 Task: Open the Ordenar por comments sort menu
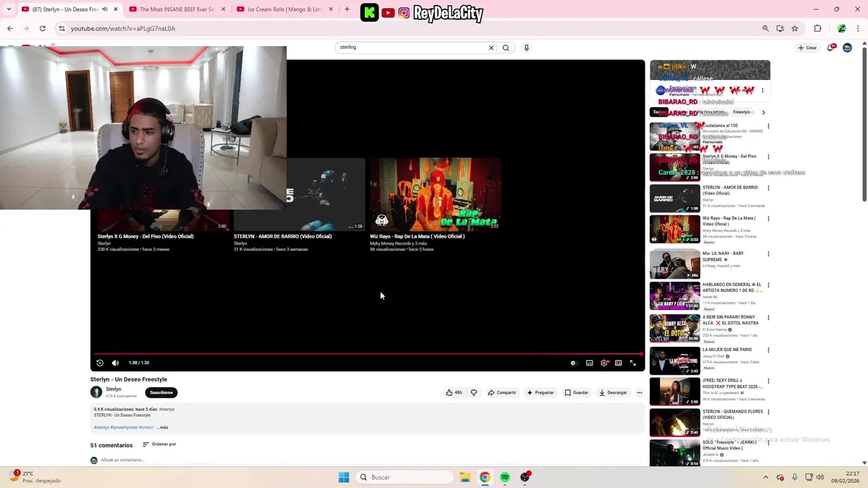[159, 445]
